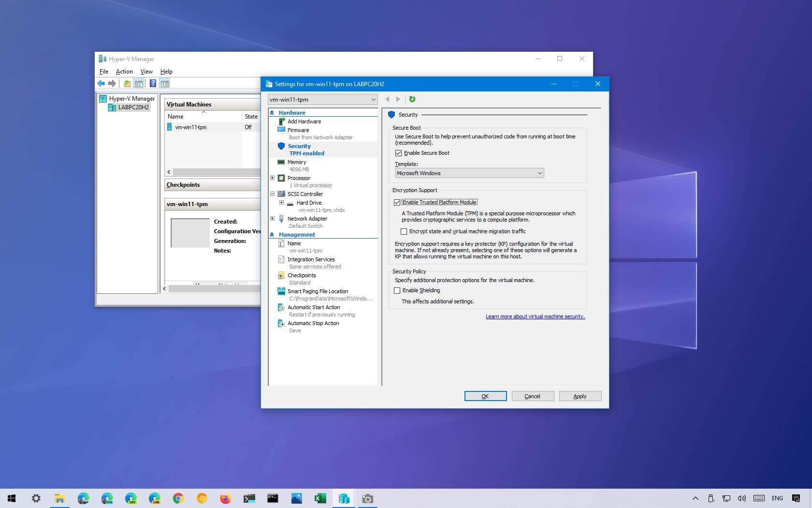Select Automatic Start Action setting
The width and height of the screenshot is (812, 508).
pyautogui.click(x=313, y=307)
